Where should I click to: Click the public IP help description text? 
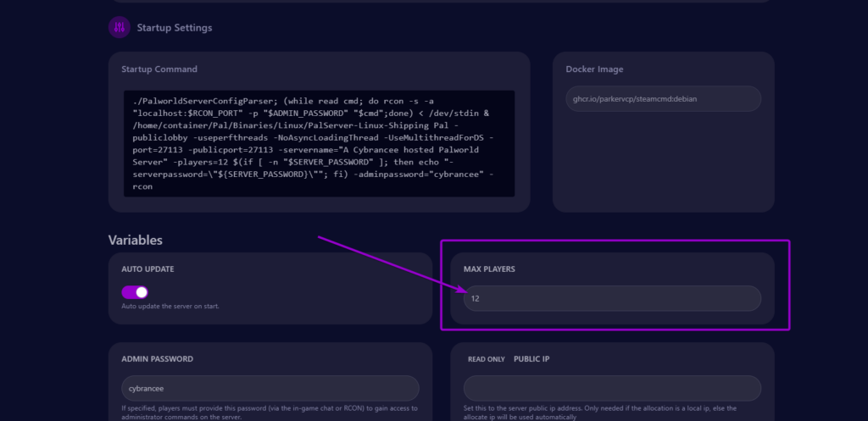[600, 413]
